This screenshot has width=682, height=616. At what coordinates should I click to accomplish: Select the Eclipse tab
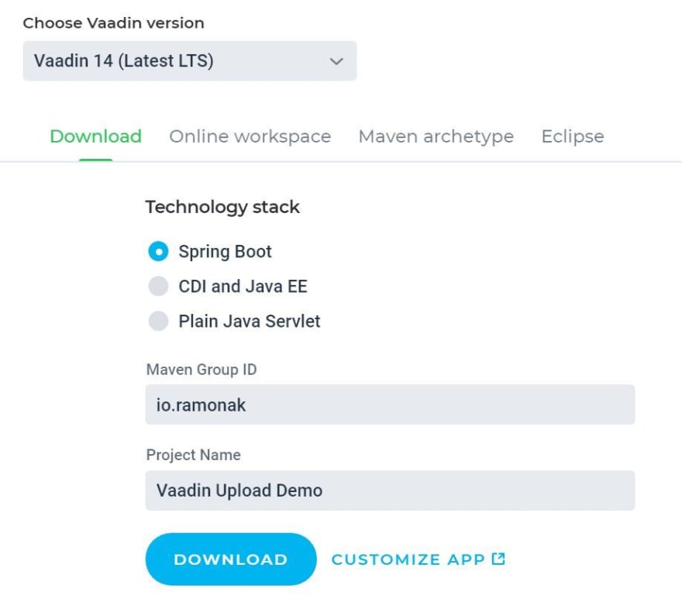(x=572, y=136)
